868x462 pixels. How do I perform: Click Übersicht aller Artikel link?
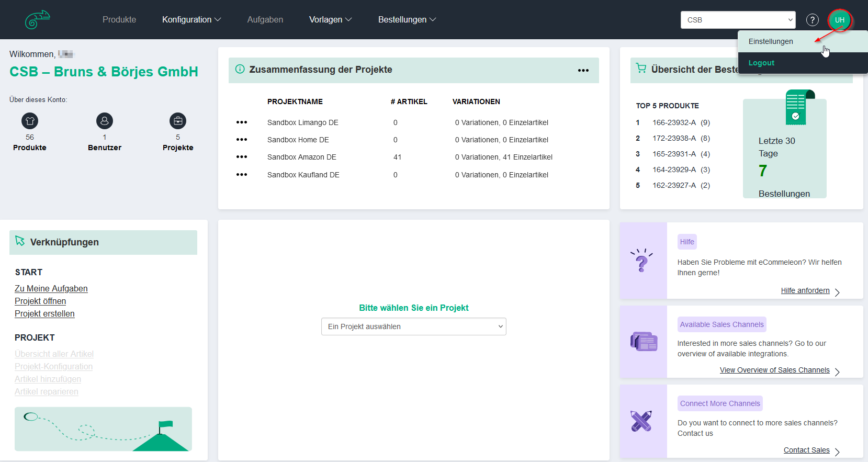(54, 354)
